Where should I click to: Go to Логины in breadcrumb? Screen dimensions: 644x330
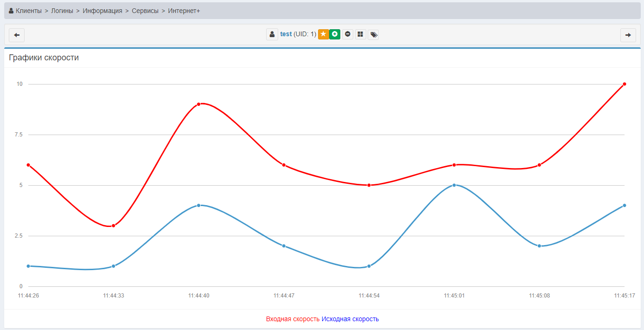[62, 11]
